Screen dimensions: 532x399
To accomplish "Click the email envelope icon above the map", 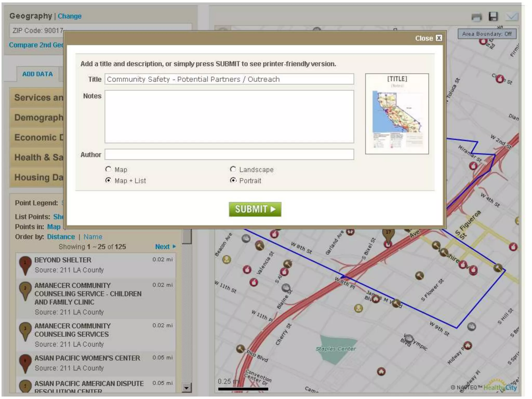I will pyautogui.click(x=511, y=17).
